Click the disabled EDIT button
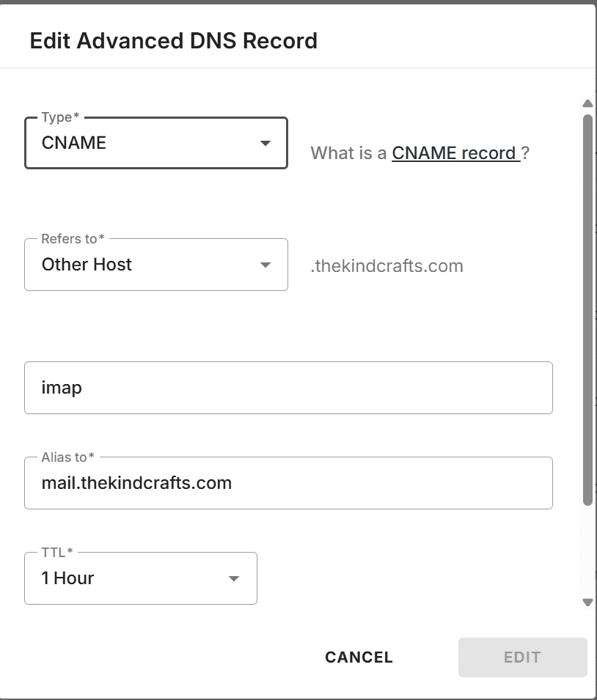Screen dimensions: 597x700 click(x=522, y=657)
